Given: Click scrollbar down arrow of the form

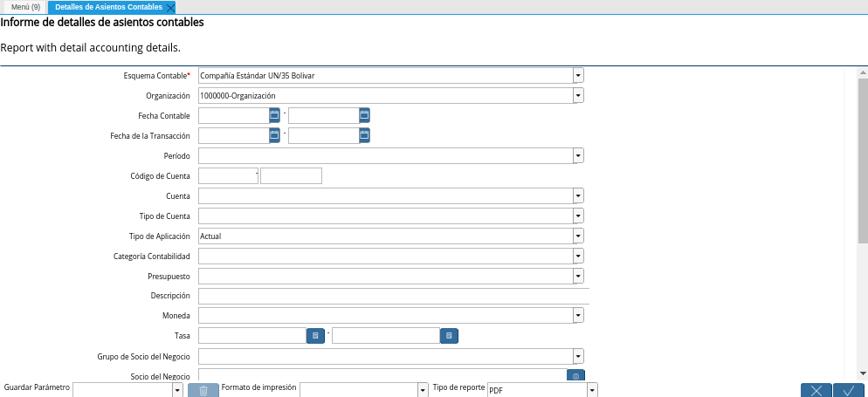Looking at the screenshot, I should coord(863,373).
